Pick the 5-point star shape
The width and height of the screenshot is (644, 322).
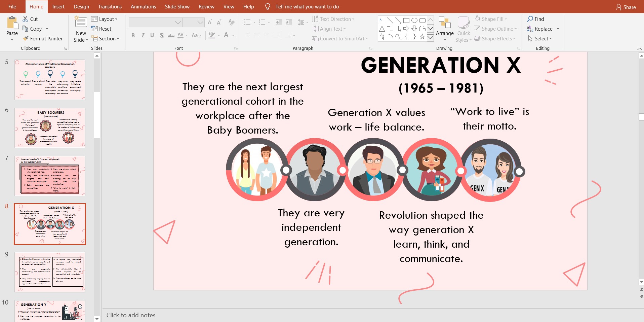[x=422, y=37]
